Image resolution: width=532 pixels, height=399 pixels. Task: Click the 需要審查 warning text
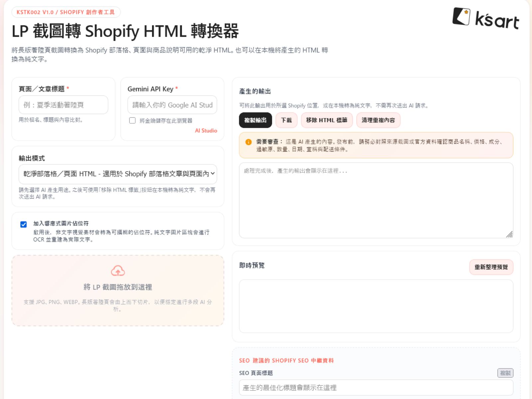point(379,146)
